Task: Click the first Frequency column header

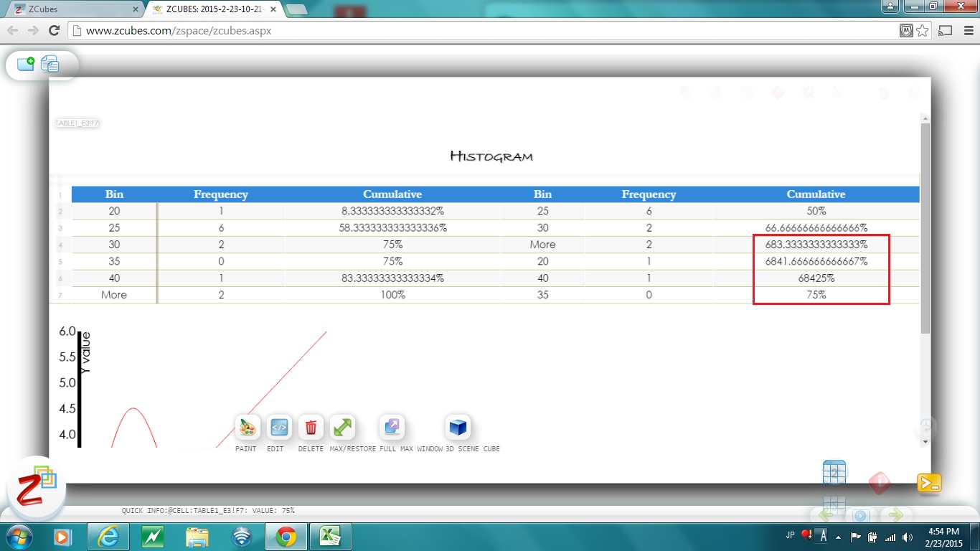Action: (220, 194)
